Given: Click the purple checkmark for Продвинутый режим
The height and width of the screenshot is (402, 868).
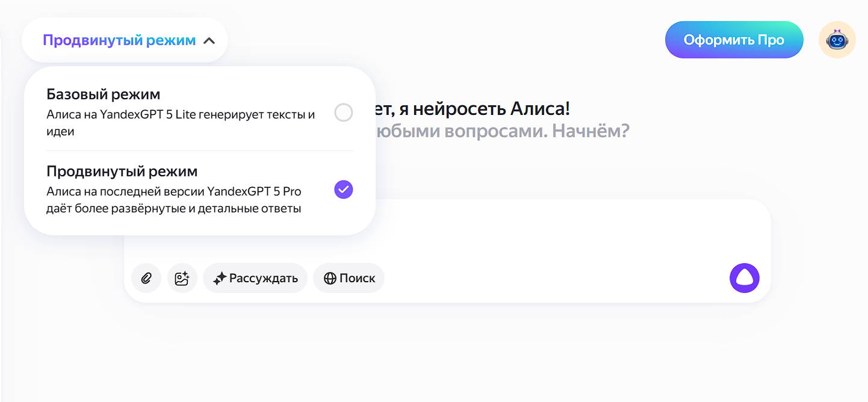Looking at the screenshot, I should pyautogui.click(x=343, y=190).
